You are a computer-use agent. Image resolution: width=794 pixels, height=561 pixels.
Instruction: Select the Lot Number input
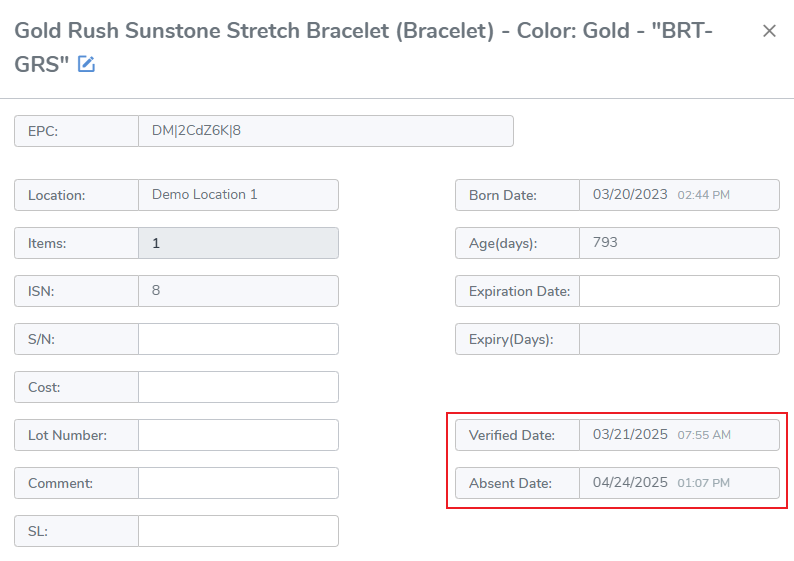point(238,435)
